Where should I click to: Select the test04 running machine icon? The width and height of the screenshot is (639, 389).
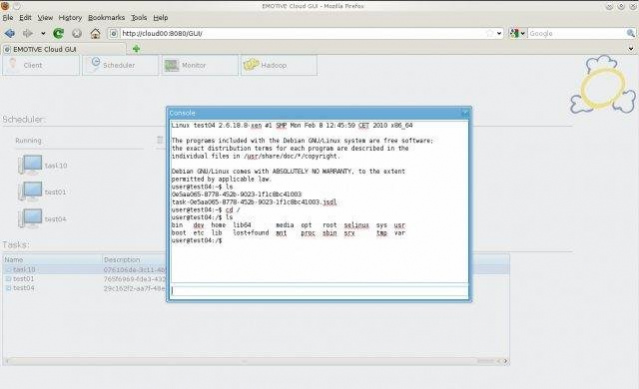(31, 218)
